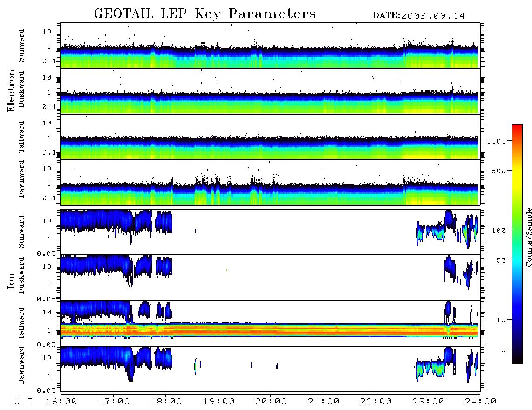Click the '0.1' tick of Electron Sunward panel

(48, 61)
